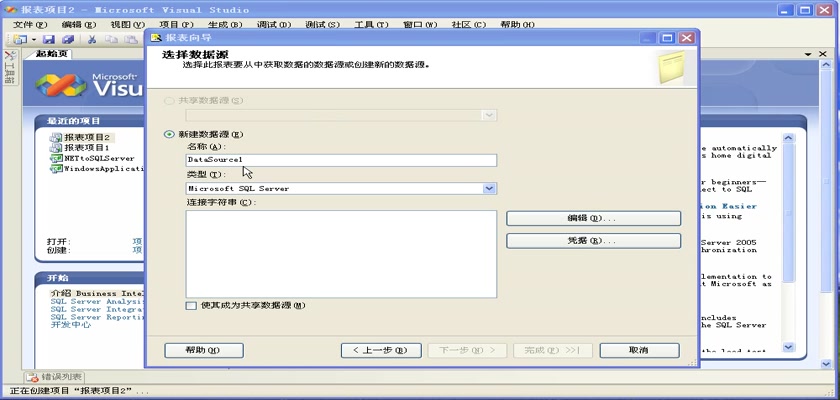Click the start page scroll down arrow
Viewport: 840px width, 400px height.
click(826, 364)
